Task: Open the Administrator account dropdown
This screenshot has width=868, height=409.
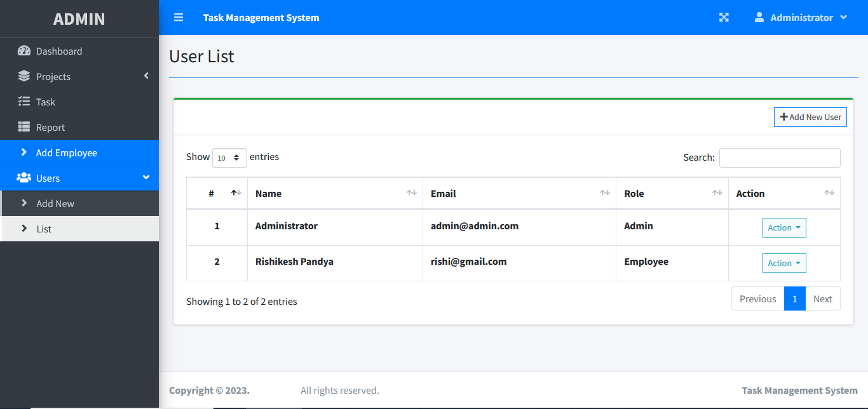Action: pyautogui.click(x=801, y=18)
